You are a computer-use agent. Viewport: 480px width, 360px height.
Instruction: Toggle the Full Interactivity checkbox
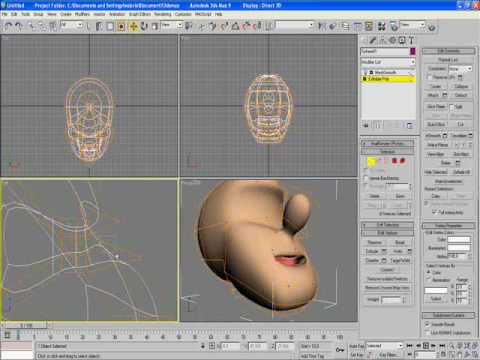[x=434, y=212]
